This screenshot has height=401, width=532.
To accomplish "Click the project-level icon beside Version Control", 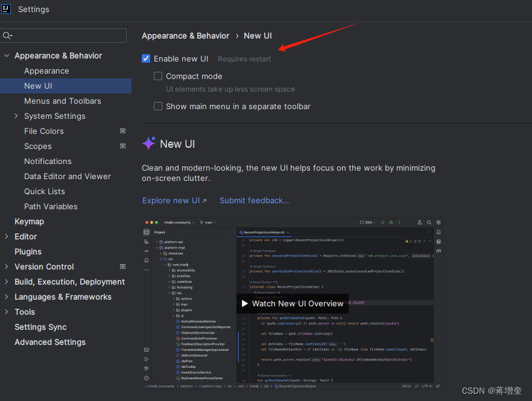I will click(x=123, y=267).
